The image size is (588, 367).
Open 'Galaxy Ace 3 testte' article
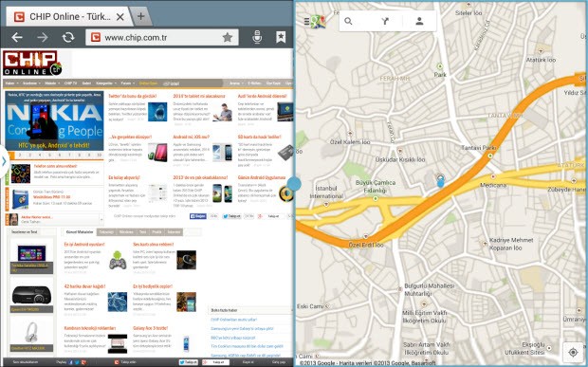click(x=150, y=328)
